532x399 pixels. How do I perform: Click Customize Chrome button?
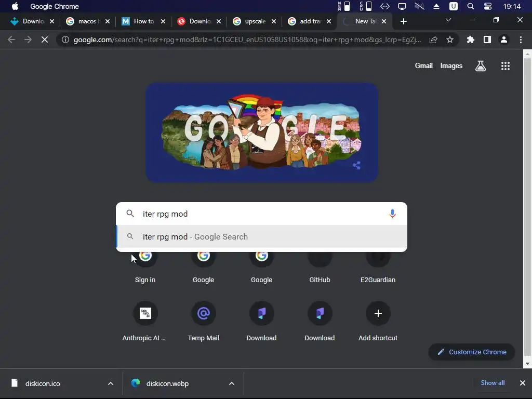point(472,352)
